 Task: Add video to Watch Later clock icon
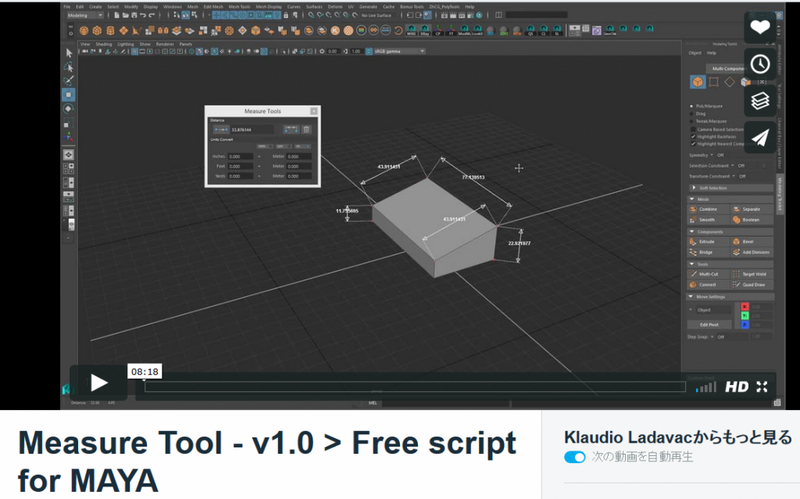click(760, 64)
